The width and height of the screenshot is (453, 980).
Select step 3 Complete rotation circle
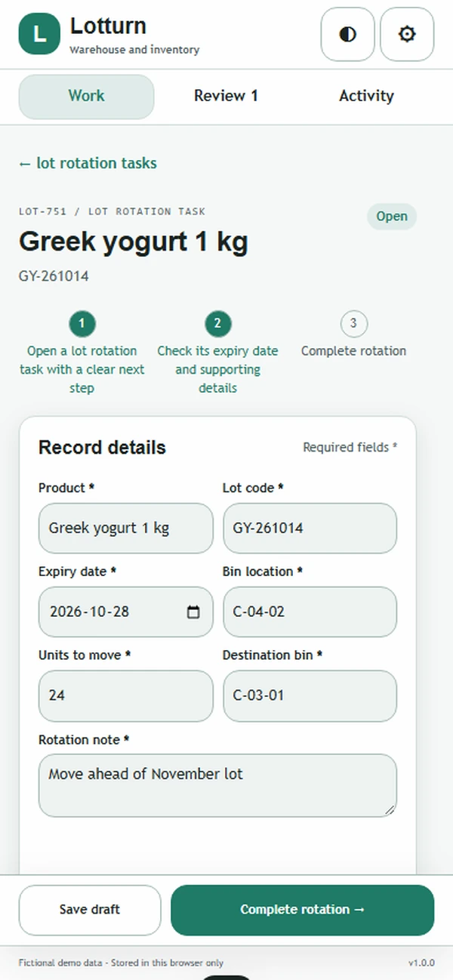pyautogui.click(x=353, y=324)
